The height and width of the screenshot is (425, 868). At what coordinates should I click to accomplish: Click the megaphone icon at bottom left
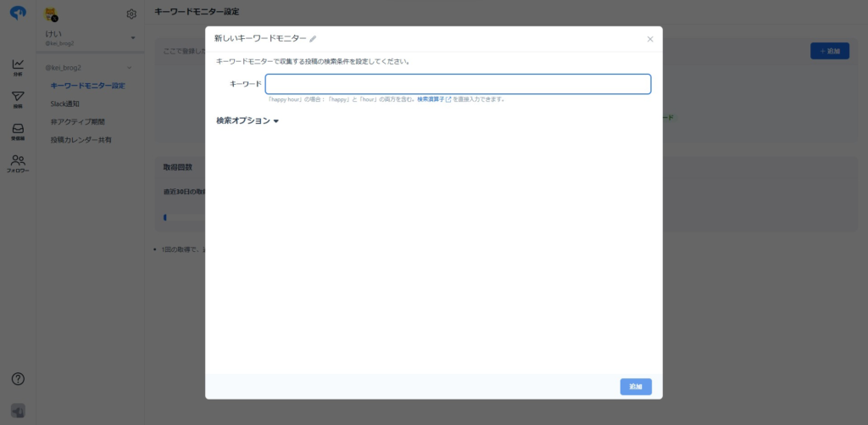pyautogui.click(x=18, y=411)
